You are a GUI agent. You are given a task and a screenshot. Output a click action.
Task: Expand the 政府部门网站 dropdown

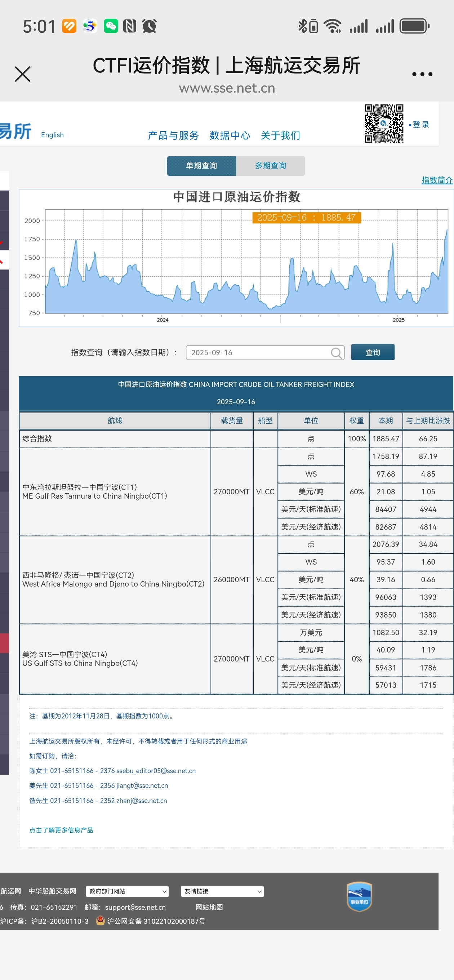pyautogui.click(x=128, y=891)
